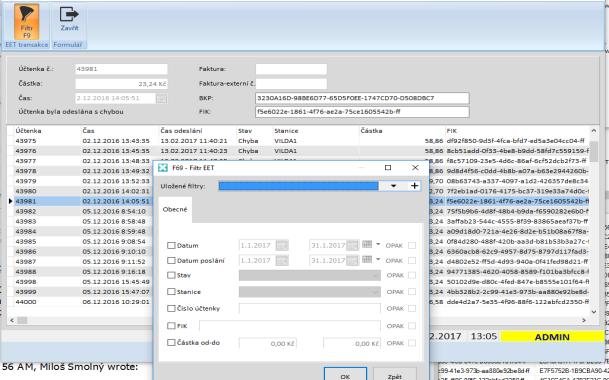
Task: Enable the Datum filter checkbox
Action: tap(171, 246)
